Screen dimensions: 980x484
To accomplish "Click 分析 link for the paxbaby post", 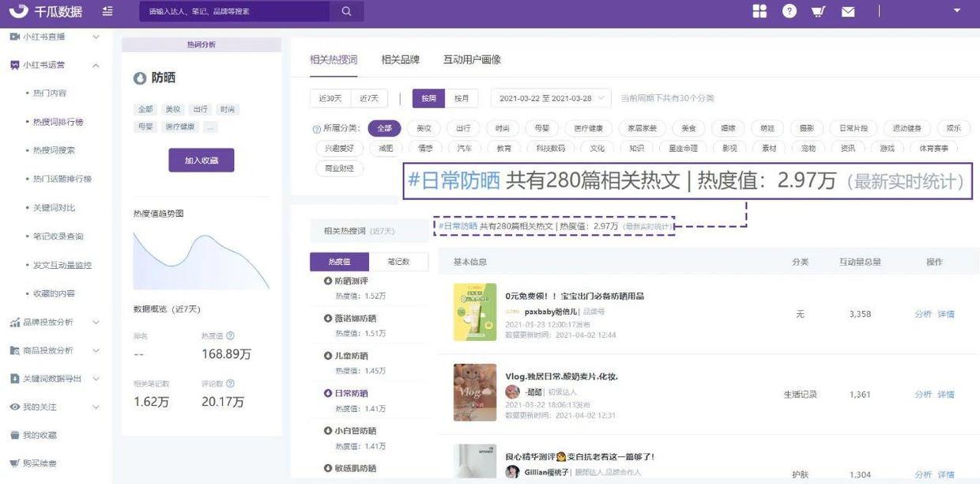I will tap(922, 314).
